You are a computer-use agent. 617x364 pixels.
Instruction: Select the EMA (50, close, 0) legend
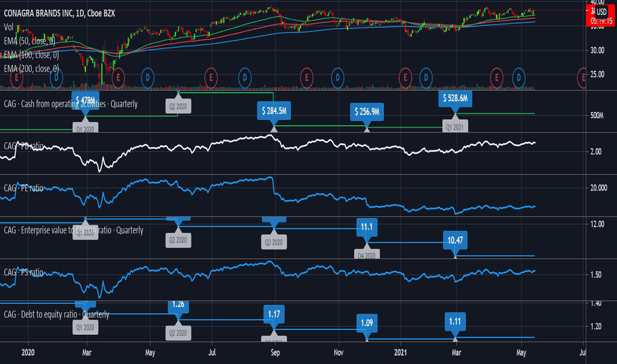point(30,41)
